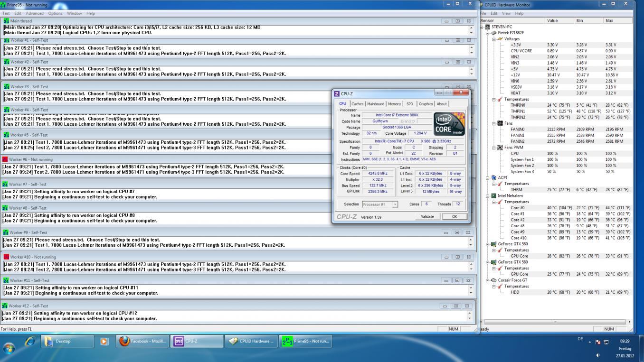This screenshot has width=644, height=362.
Task: Click the Main thread window icon in Prime95
Action: point(6,21)
